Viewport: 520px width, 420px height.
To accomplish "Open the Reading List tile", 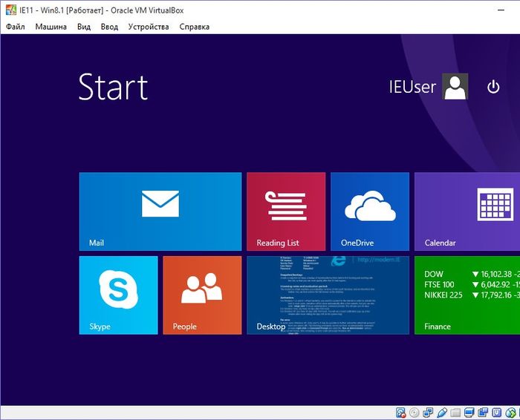I will coord(286,211).
